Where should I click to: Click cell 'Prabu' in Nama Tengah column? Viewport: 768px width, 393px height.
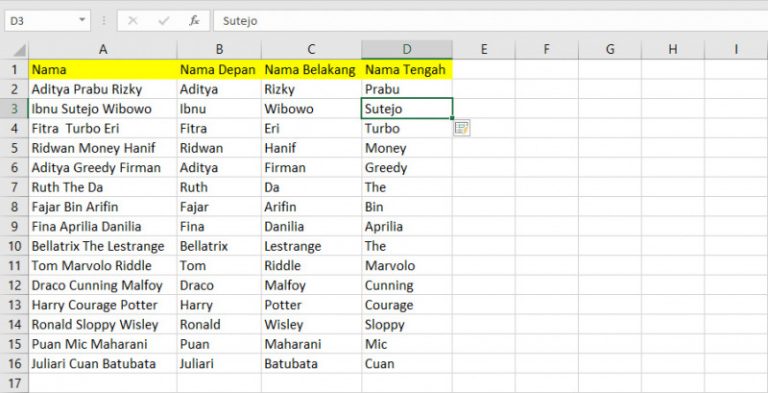point(407,89)
